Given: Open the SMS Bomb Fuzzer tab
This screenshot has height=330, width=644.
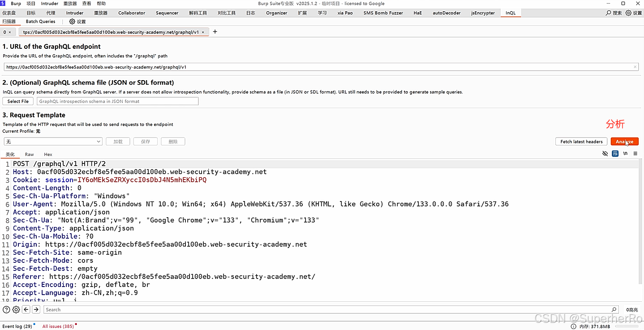Looking at the screenshot, I should (x=384, y=13).
